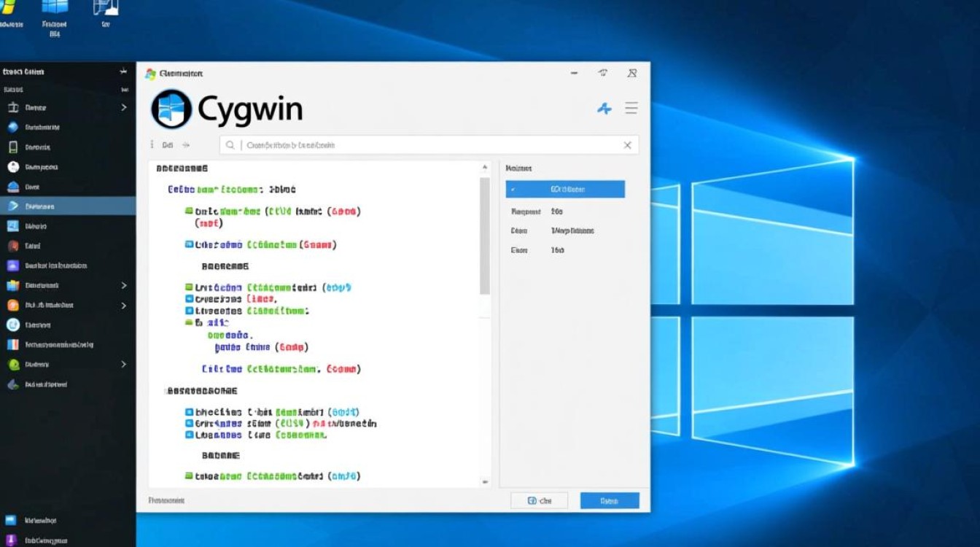Click the blue globe icon in the dark sidebar
This screenshot has height=547, width=980.
click(x=12, y=127)
